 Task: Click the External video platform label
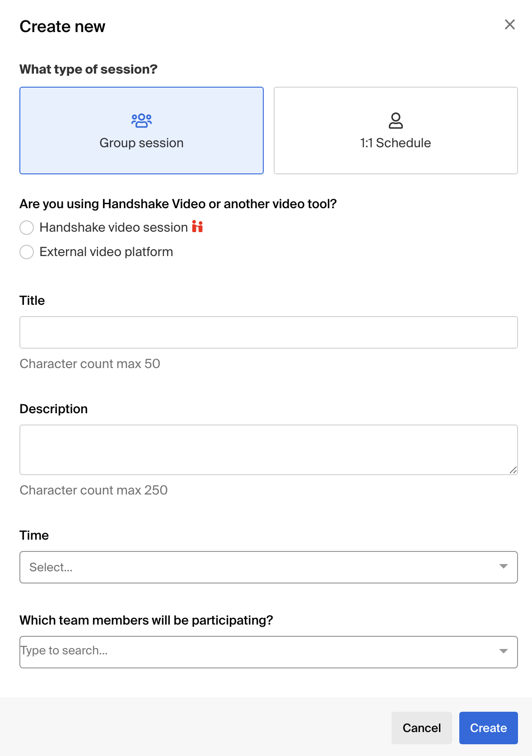coord(106,252)
